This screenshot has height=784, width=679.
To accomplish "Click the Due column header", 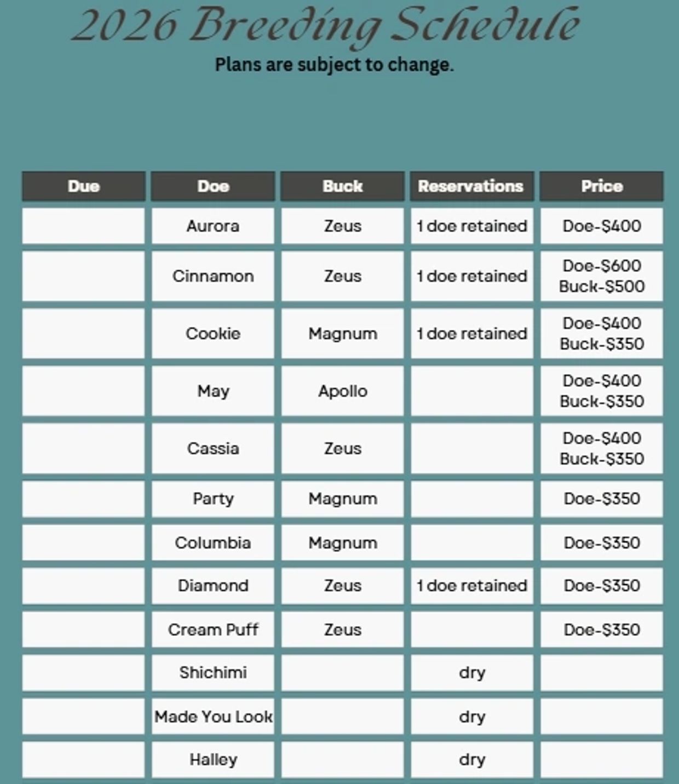I will pos(84,186).
